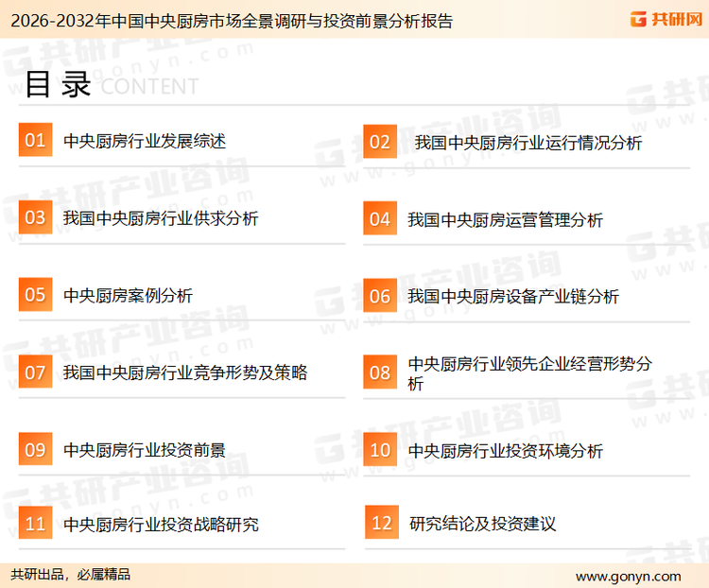Open chapter 中央厨房行业发展综述

pyautogui.click(x=145, y=141)
